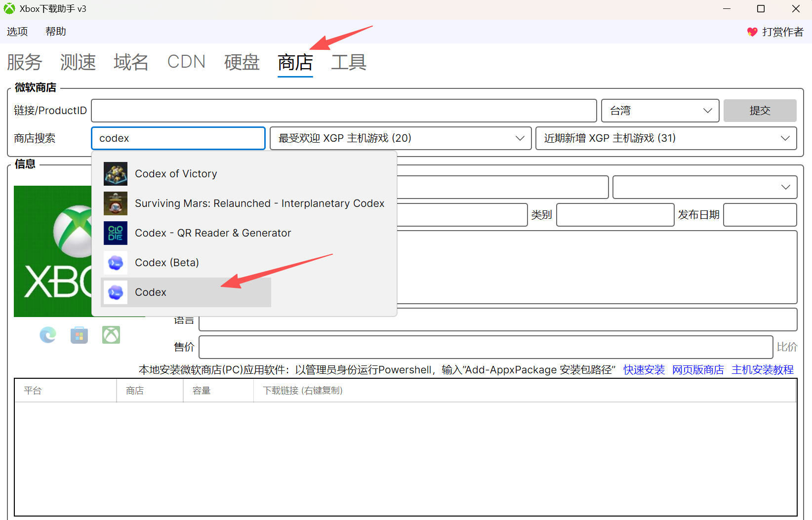This screenshot has height=520, width=812.
Task: Maximize the Xbox下载助手 window
Action: (761, 9)
